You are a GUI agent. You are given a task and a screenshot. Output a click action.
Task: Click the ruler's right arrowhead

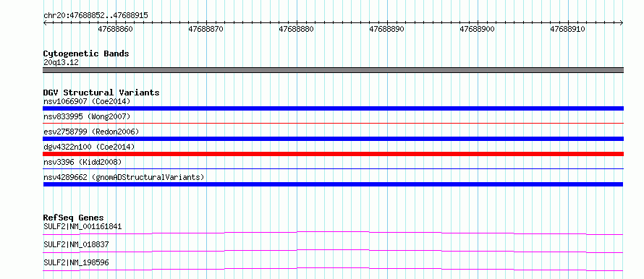(622, 23)
